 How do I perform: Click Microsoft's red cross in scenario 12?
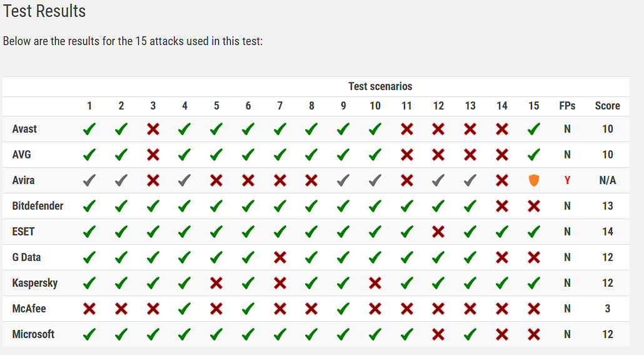pos(438,334)
